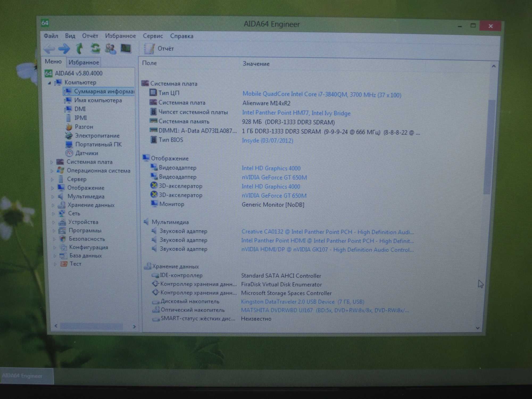Image resolution: width=532 pixels, height=399 pixels.
Task: Open the Вид menu
Action: coord(70,36)
